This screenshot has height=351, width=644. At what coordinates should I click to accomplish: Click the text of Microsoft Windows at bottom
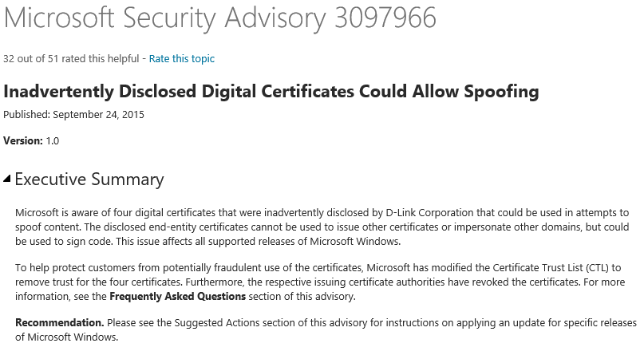click(x=73, y=337)
